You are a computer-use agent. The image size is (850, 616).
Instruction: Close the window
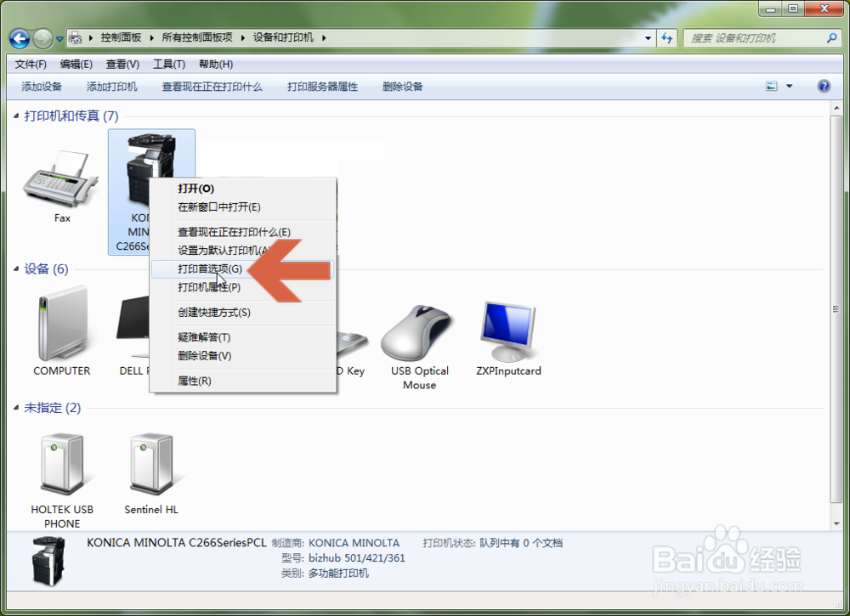click(x=824, y=8)
